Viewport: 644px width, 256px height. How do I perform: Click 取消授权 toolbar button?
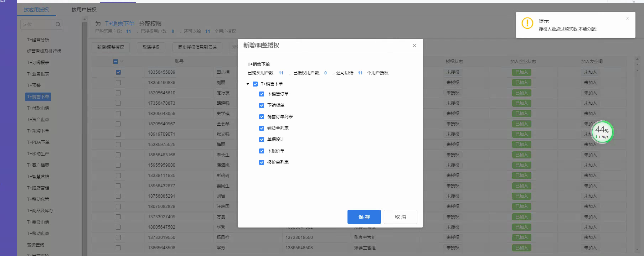point(151,47)
